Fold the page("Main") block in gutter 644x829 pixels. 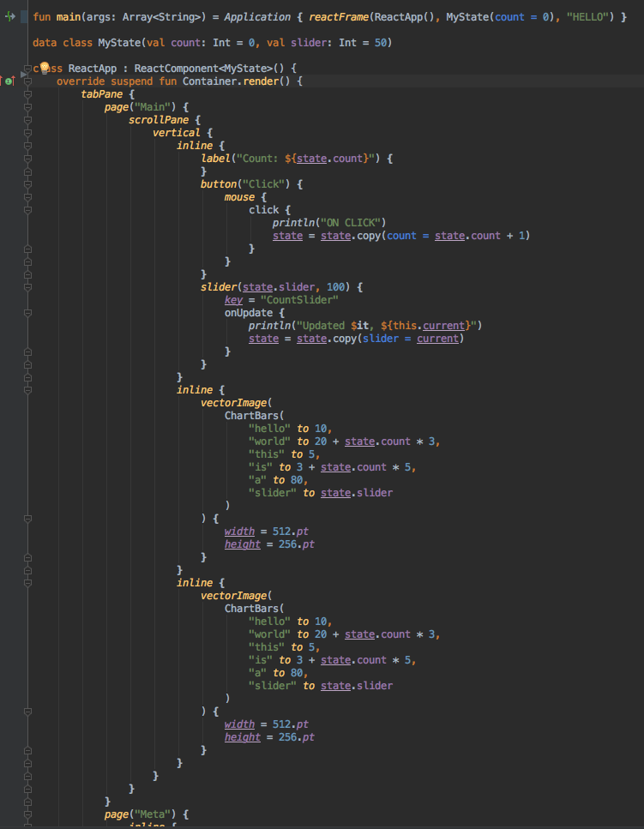pos(27,107)
